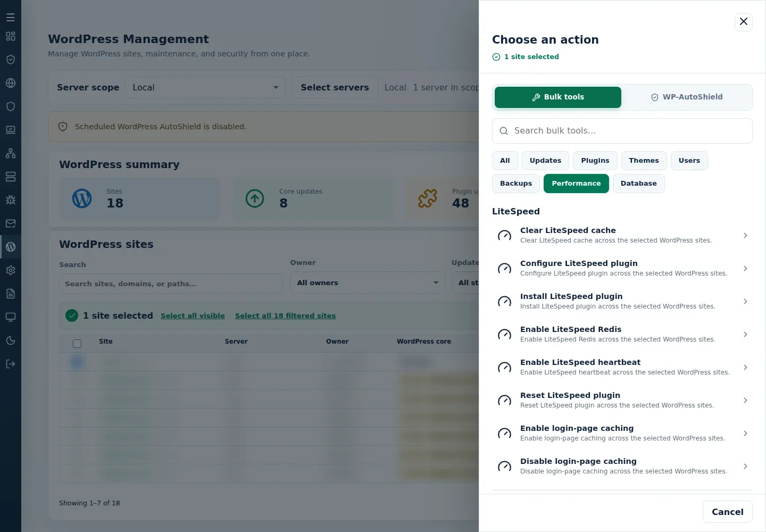Image resolution: width=766 pixels, height=532 pixels.
Task: Expand the Configure LiteSpeed plugin action
Action: pos(622,268)
